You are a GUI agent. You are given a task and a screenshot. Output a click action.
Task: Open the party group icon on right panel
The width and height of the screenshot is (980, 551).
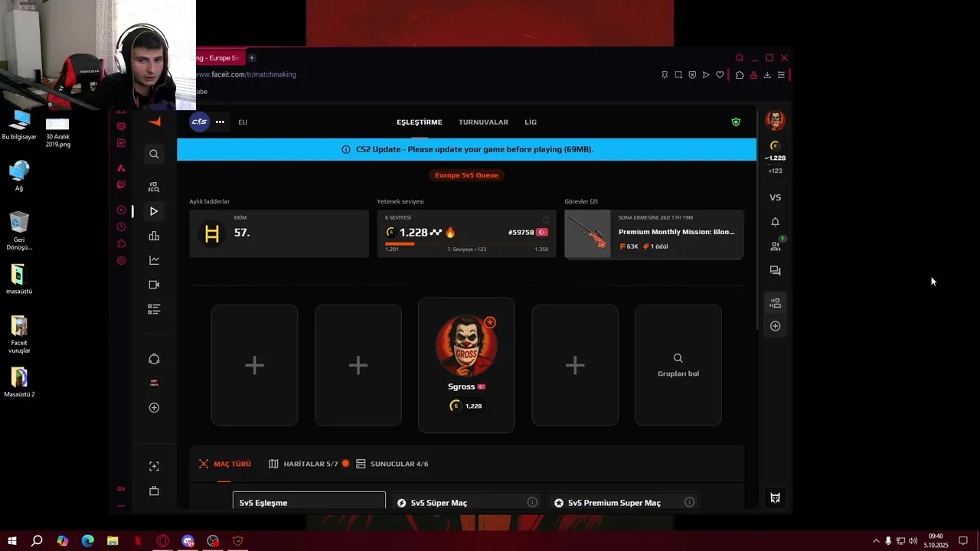775,304
